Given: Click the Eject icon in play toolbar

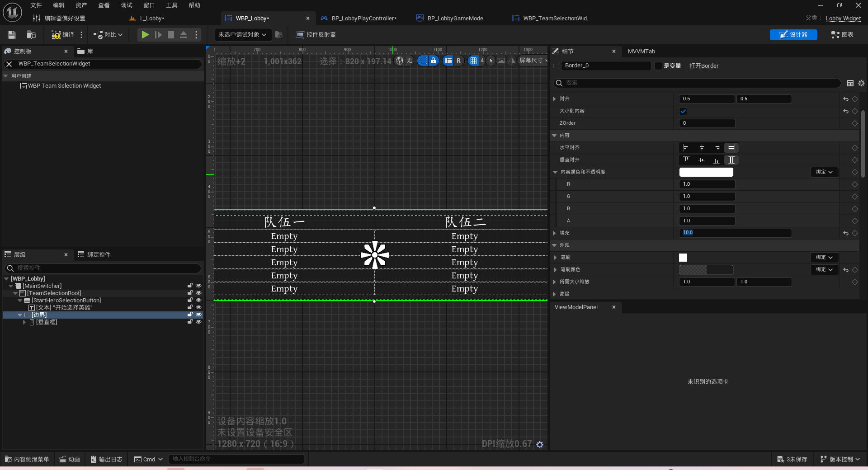Looking at the screenshot, I should click(x=184, y=35).
